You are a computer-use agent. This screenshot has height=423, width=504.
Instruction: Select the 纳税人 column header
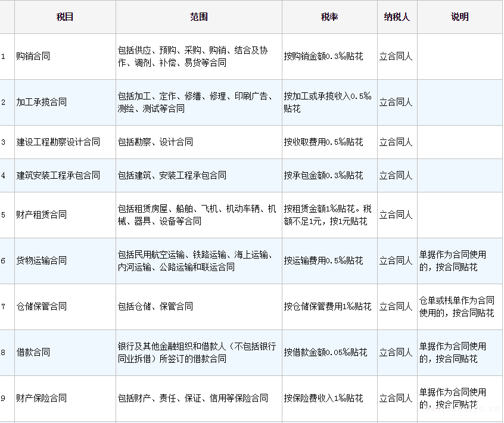pyautogui.click(x=397, y=17)
